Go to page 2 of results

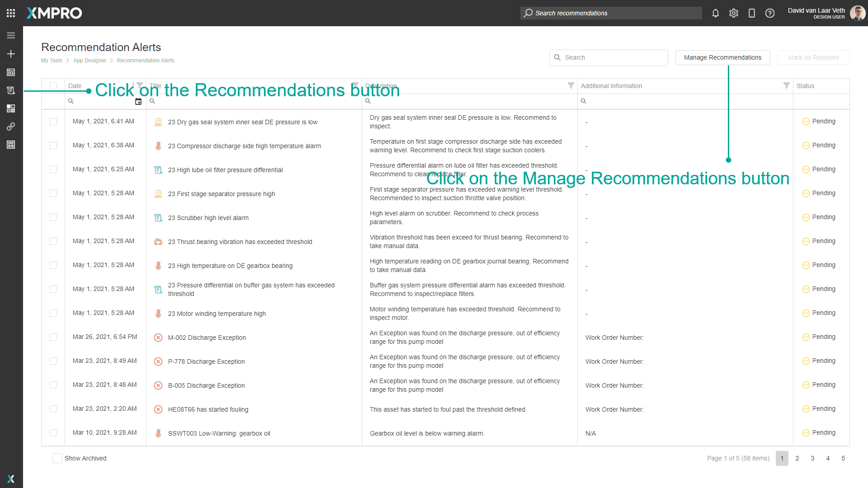[x=797, y=458]
